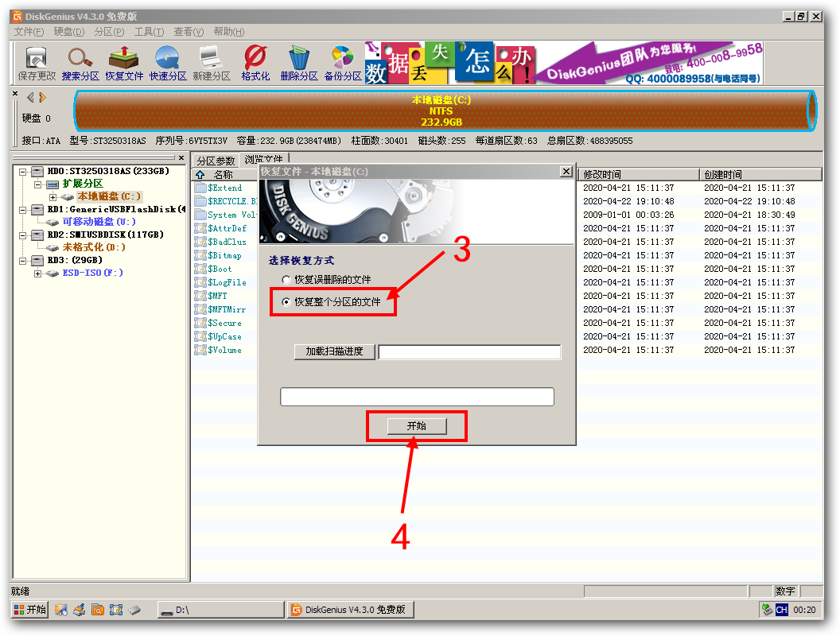Go to next disk with right arrow
The width and height of the screenshot is (840, 636).
point(43,98)
